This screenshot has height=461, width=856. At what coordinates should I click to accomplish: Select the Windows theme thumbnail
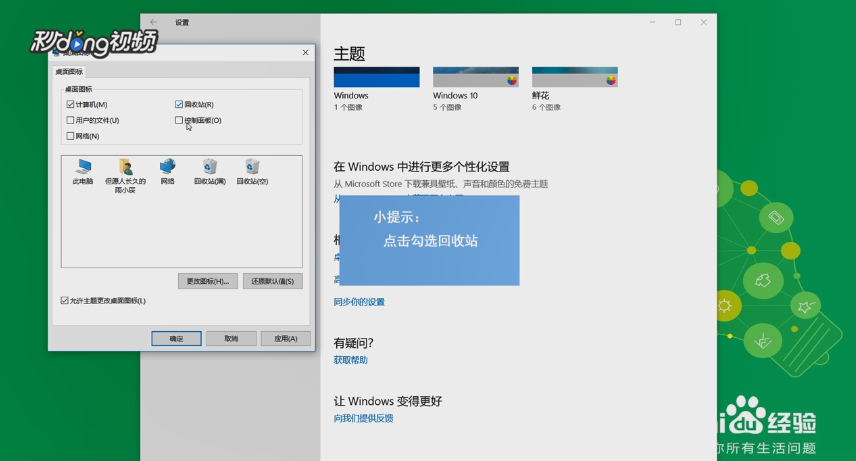(x=377, y=77)
